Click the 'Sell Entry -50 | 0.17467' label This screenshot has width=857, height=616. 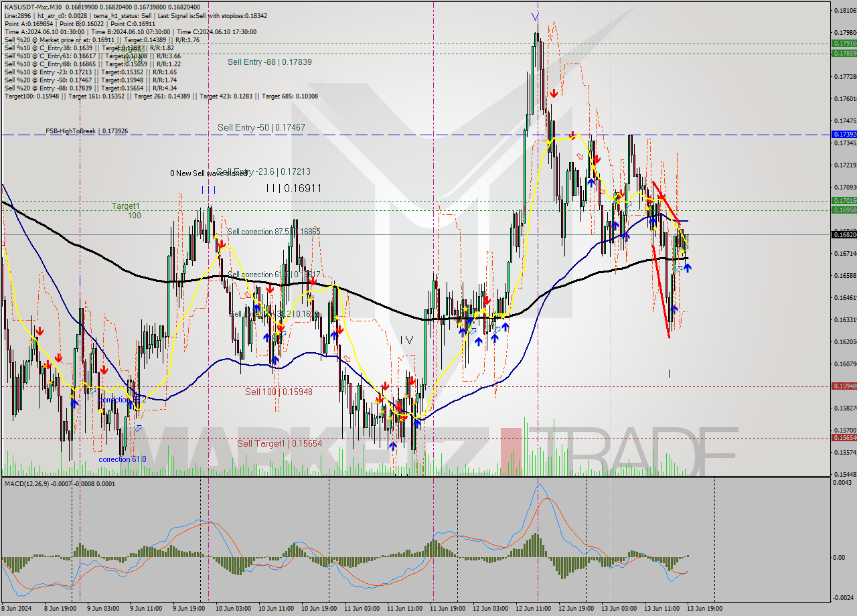pos(261,127)
